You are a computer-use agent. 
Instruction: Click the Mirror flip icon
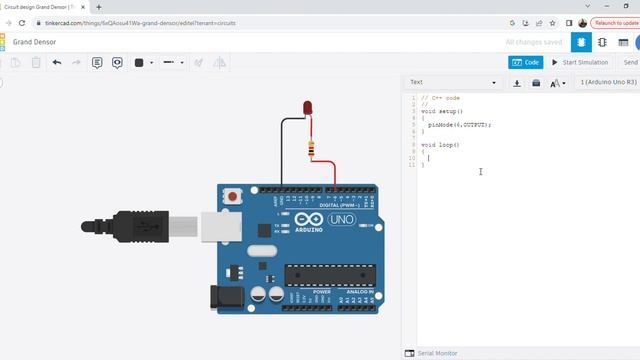(219, 62)
